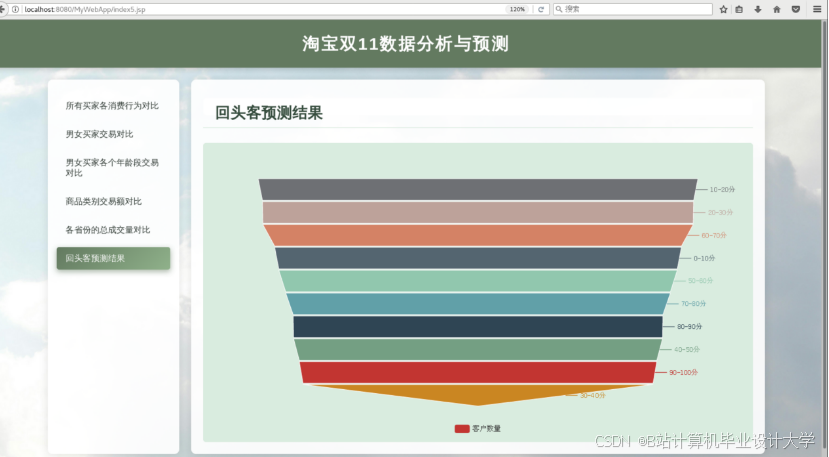Click the green 40-50分 funnel segment
Viewport: 829px width, 457px height.
[478, 350]
